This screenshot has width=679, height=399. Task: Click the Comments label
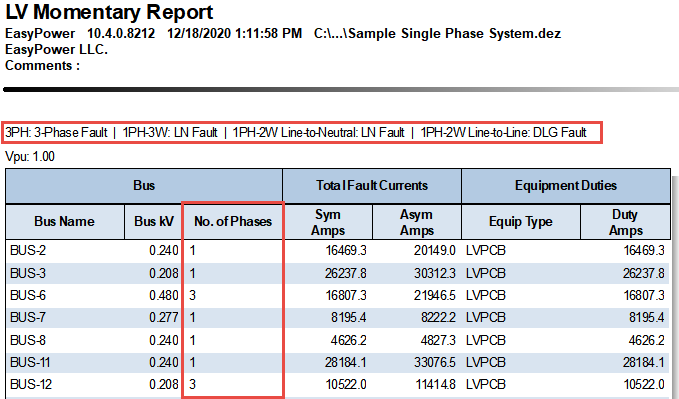[x=42, y=65]
